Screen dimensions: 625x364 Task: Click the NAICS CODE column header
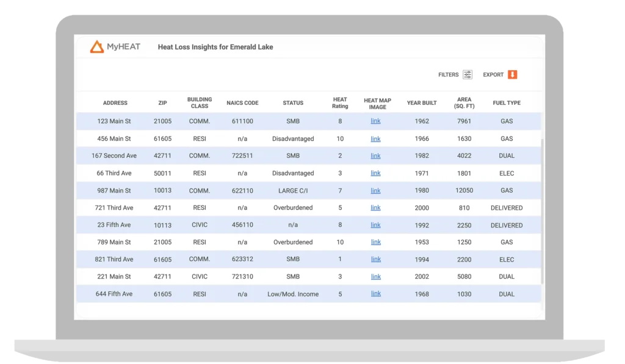tap(242, 103)
